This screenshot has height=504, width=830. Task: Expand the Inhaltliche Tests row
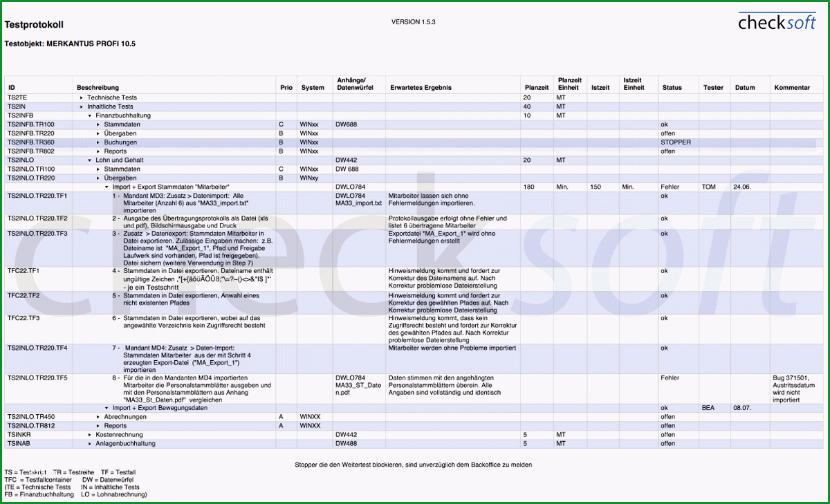(82, 107)
